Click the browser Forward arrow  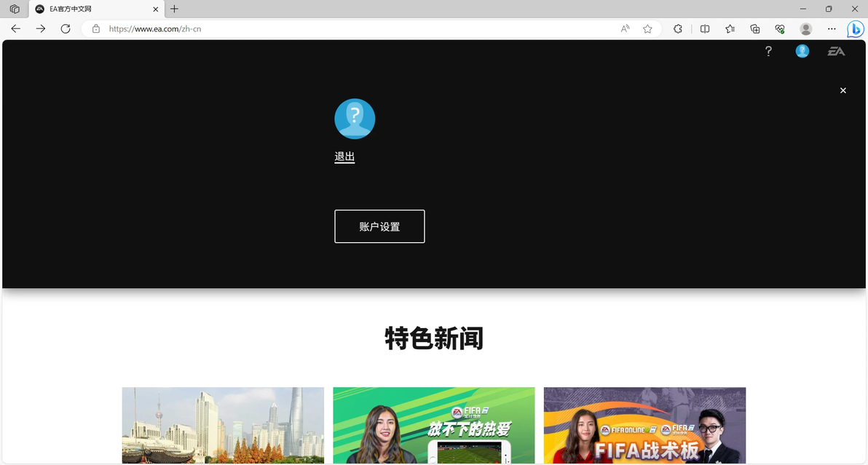point(40,29)
